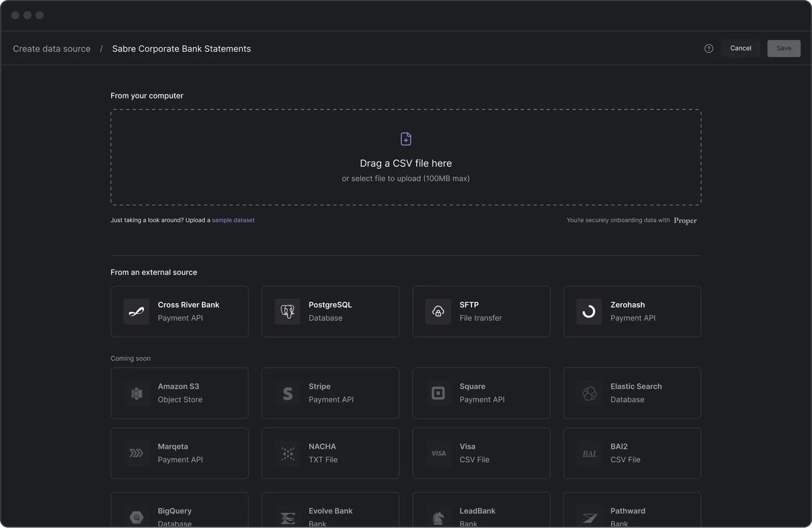Screen dimensions: 812x528
Task: Click the Pathward name
Action: pyautogui.click(x=628, y=511)
